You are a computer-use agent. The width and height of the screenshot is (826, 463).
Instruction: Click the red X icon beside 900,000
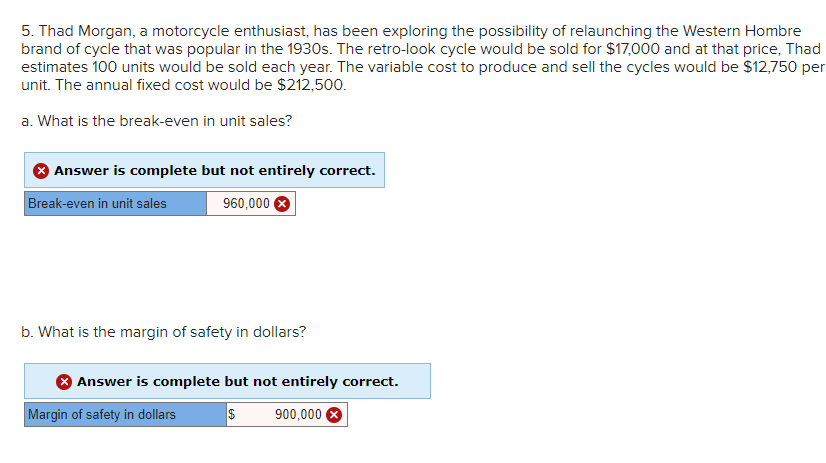[335, 415]
